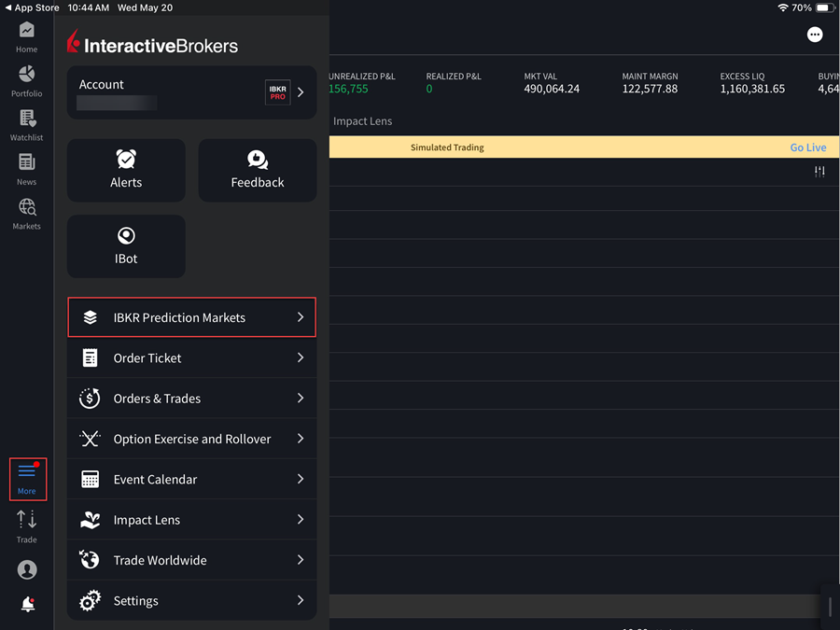Open the notifications bell icon
Viewport: 840px width, 630px height.
28,604
